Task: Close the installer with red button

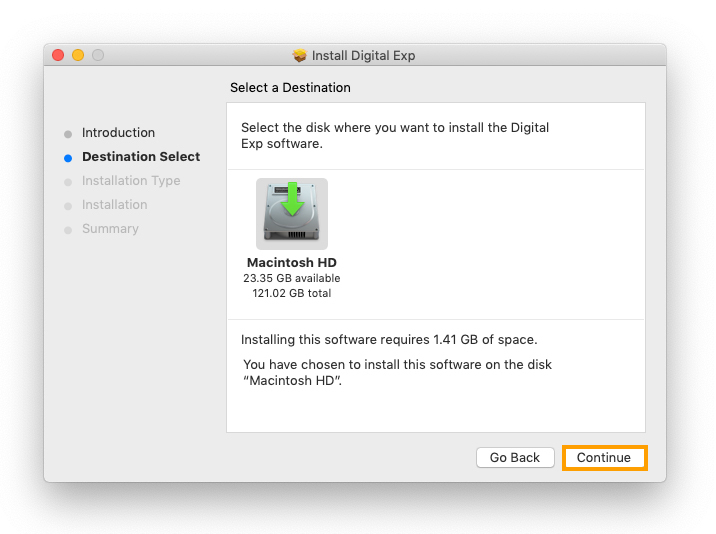Action: point(58,55)
